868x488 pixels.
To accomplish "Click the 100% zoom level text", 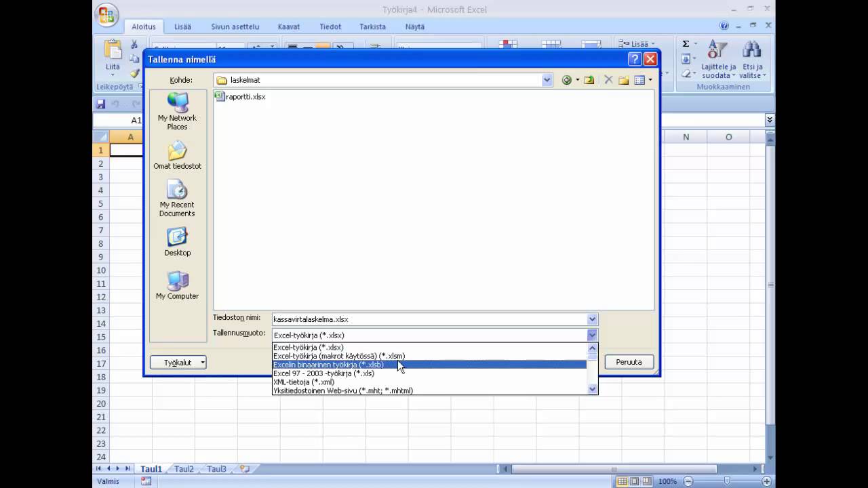I will tap(667, 481).
